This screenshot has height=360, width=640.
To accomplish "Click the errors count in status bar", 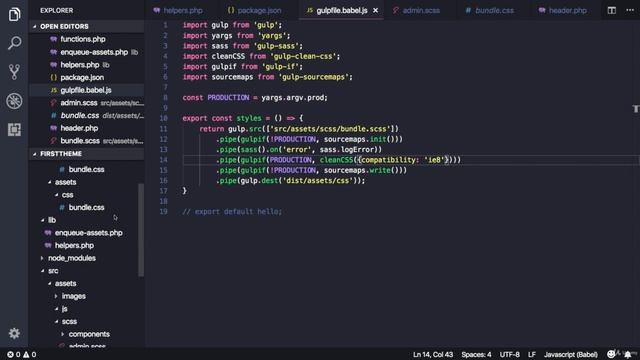I will pyautogui.click(x=13, y=355).
